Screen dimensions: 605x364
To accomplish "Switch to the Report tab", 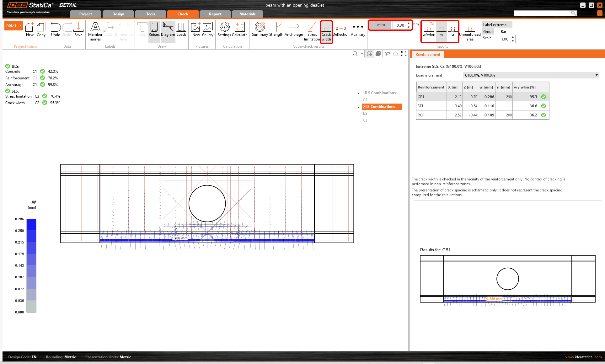I will [x=215, y=14].
